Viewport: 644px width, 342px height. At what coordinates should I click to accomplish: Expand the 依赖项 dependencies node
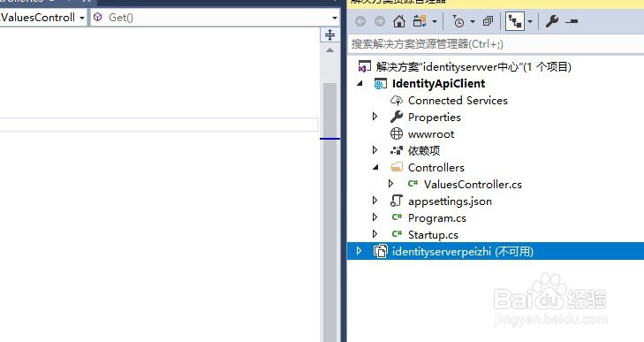(x=375, y=150)
